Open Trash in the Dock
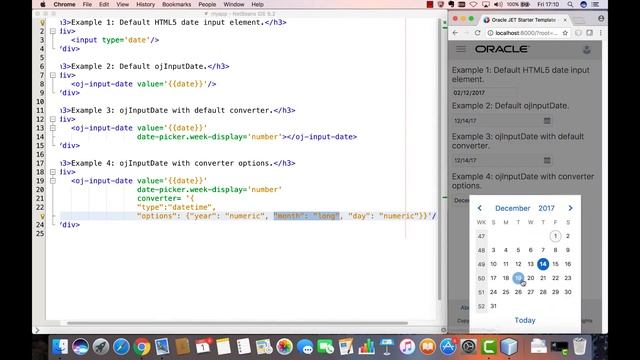The height and width of the screenshot is (360, 640). point(580,347)
